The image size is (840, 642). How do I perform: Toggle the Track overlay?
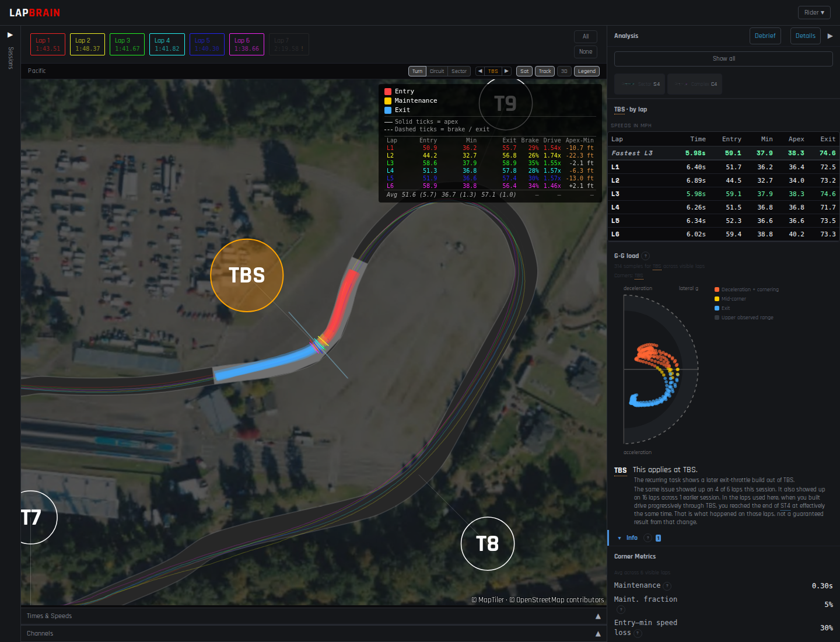pos(545,71)
